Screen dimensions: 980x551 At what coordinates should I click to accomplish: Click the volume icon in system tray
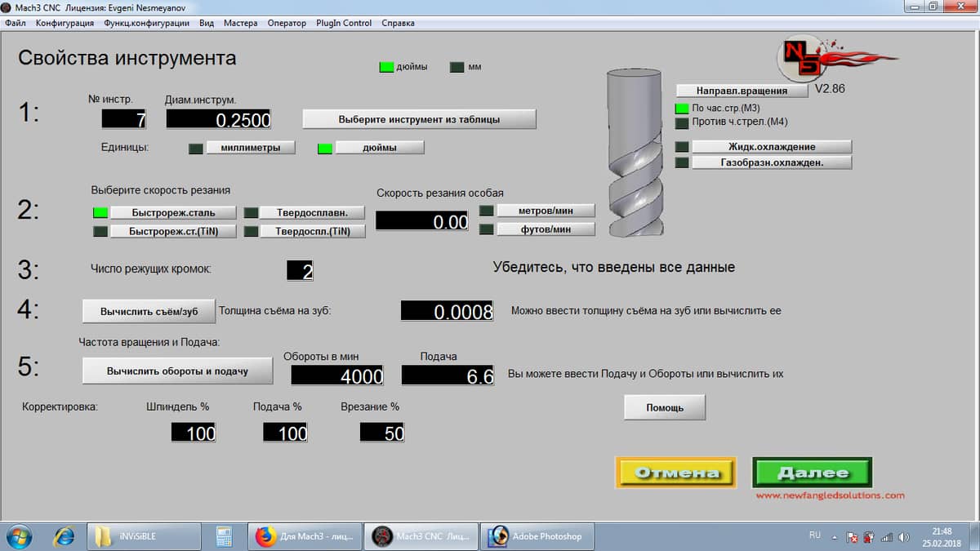[x=903, y=537]
